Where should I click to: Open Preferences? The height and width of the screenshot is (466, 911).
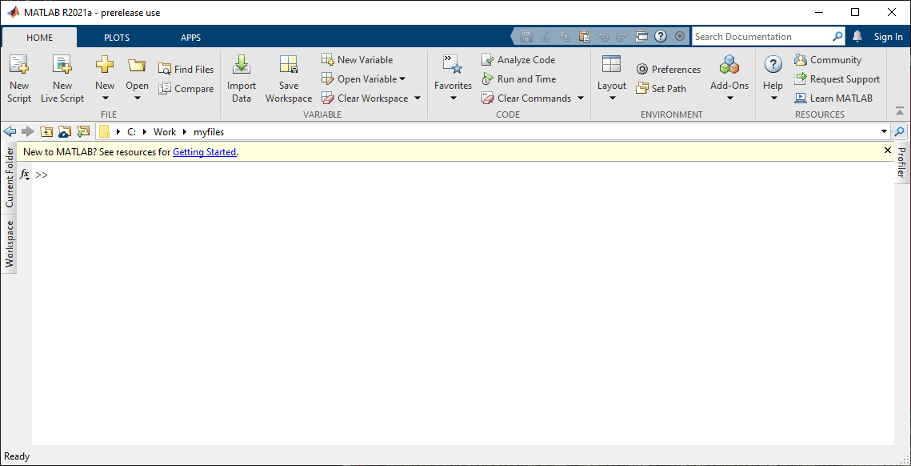668,69
